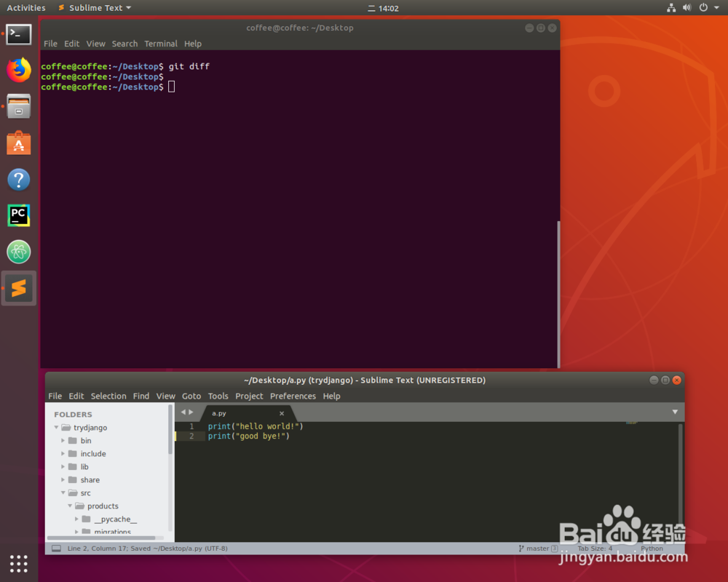
Task: Open the terminal Help menu
Action: click(193, 44)
